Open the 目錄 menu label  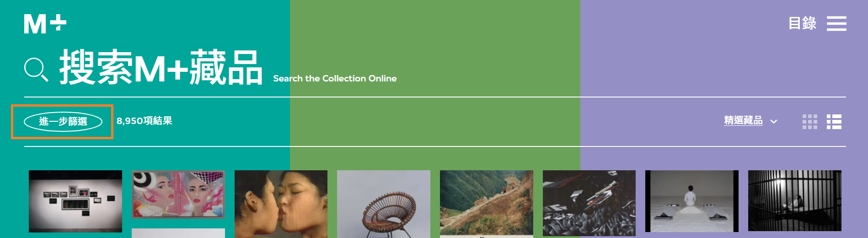coord(802,23)
